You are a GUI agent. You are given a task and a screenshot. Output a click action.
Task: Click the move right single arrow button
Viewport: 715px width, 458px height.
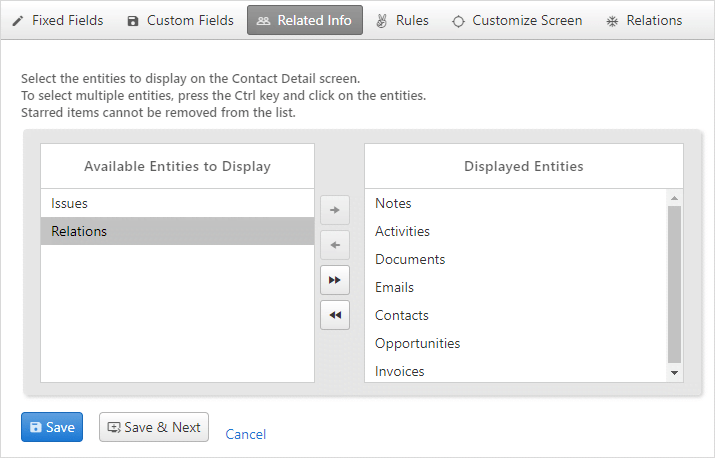coord(335,210)
